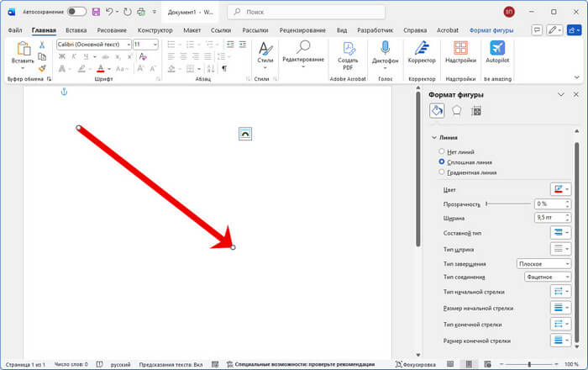Image resolution: width=588 pixels, height=370 pixels.
Task: Click the Save icon in title bar
Action: click(x=96, y=12)
